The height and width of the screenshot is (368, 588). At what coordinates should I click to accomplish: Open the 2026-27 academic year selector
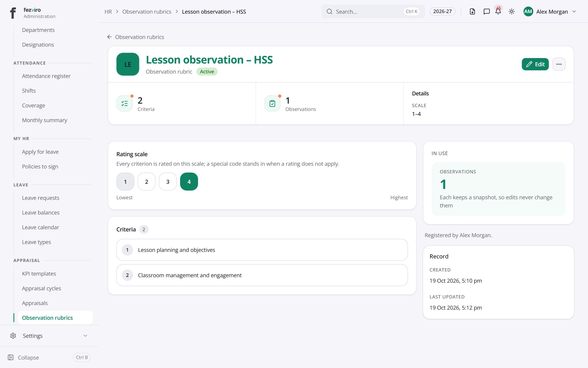point(442,11)
